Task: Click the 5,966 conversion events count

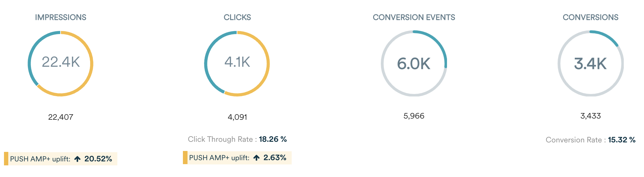Action: [x=414, y=116]
